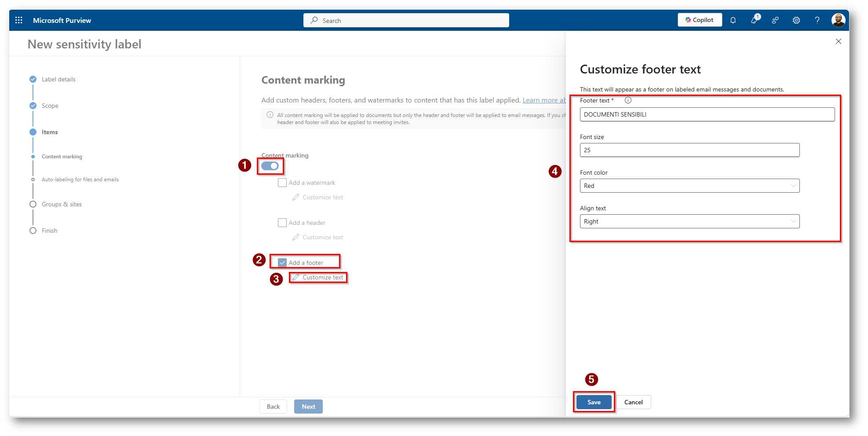Check the Add a header checkbox
The height and width of the screenshot is (436, 868).
[x=282, y=223]
